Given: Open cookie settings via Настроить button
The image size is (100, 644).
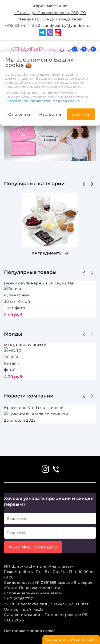Looking at the screenshot, I should point(50,114).
